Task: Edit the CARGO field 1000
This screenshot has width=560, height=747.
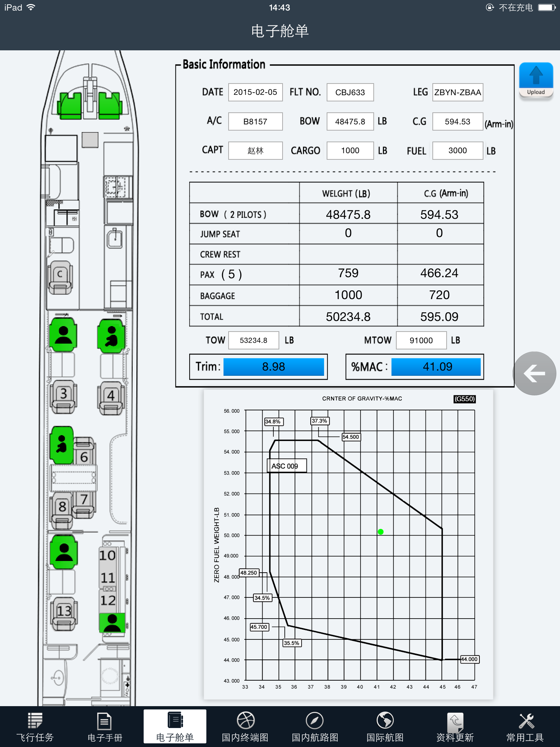Action: [x=350, y=151]
